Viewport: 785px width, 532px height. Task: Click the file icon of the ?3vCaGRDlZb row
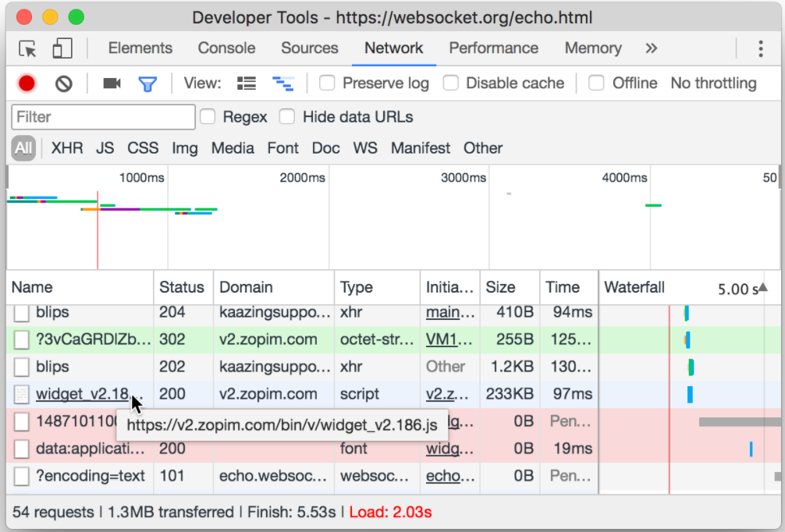[x=22, y=340]
